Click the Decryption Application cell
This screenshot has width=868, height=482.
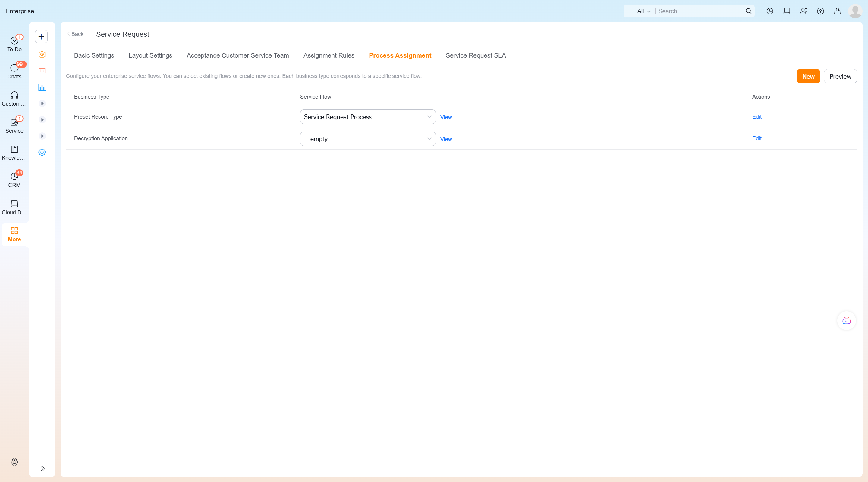click(101, 138)
